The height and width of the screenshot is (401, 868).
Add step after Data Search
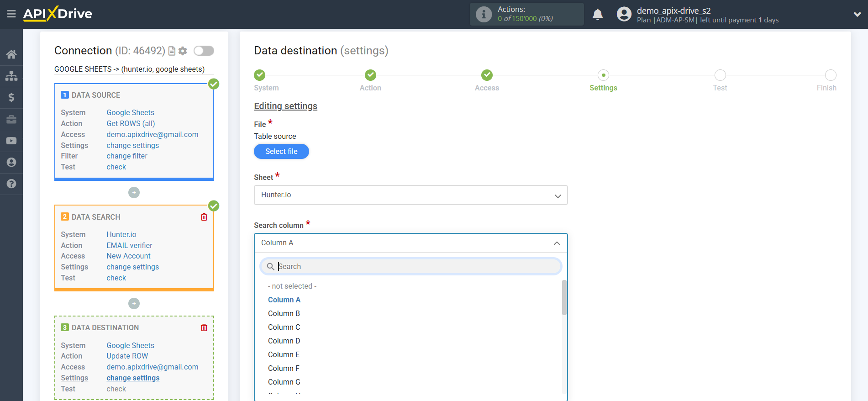coord(134,303)
